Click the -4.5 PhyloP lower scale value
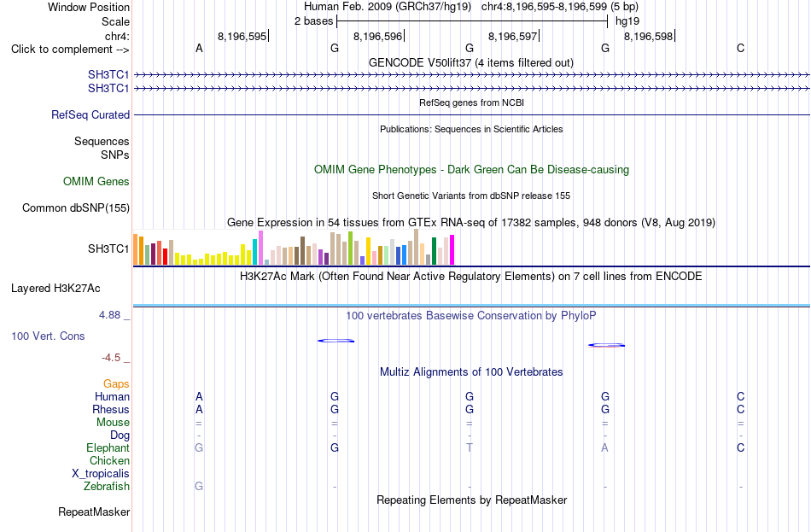 pos(111,358)
